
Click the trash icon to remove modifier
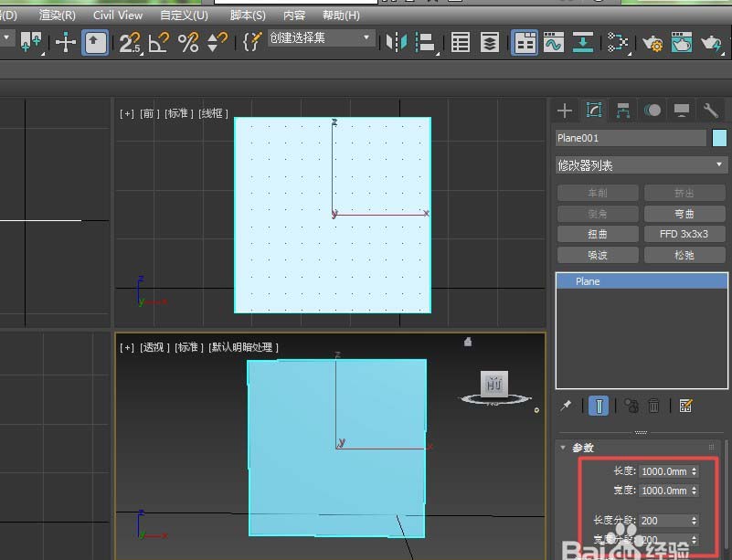(654, 406)
